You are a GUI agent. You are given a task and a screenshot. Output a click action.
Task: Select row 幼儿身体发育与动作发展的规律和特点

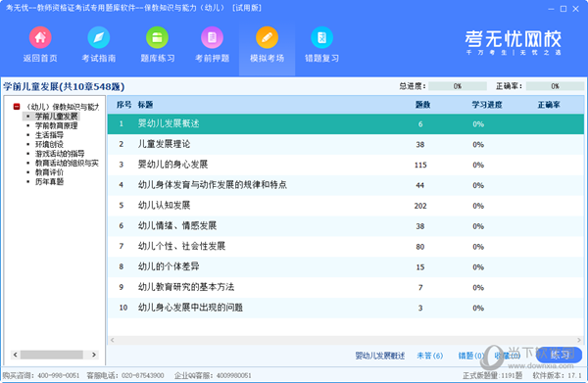[345, 185]
